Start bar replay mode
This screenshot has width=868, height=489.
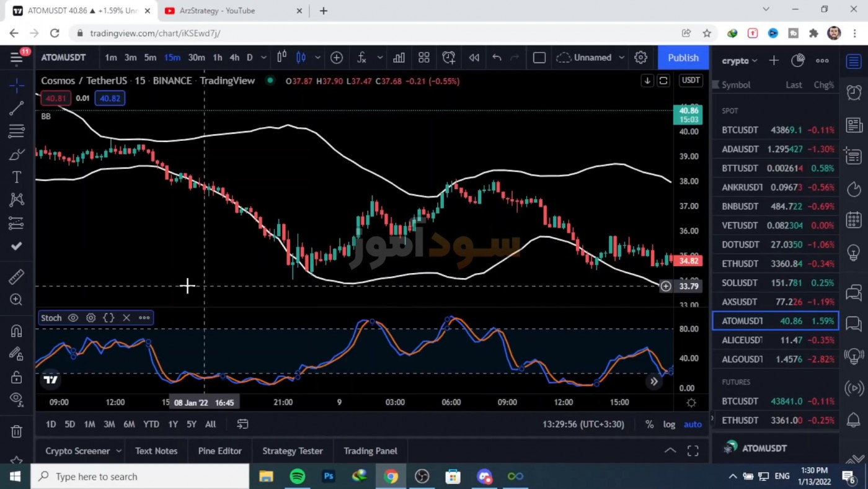(x=474, y=58)
